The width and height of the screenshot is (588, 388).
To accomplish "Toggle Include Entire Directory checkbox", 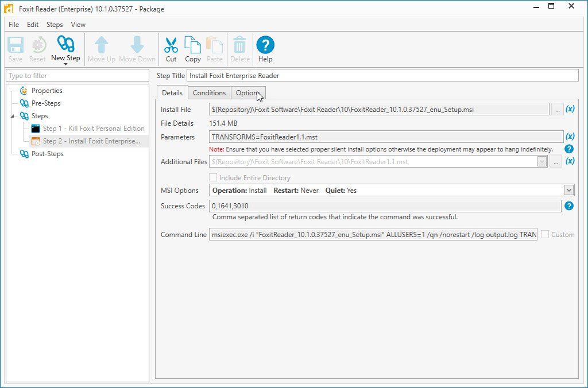I will point(213,177).
